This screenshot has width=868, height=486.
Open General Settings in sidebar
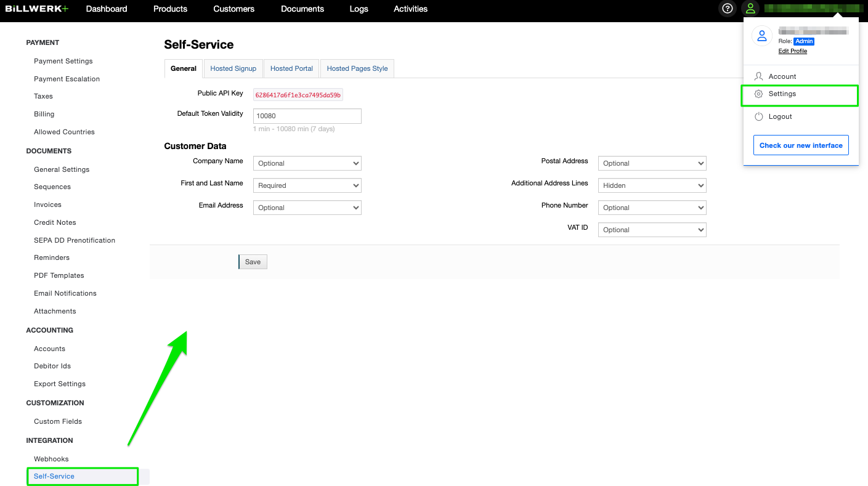(x=62, y=169)
